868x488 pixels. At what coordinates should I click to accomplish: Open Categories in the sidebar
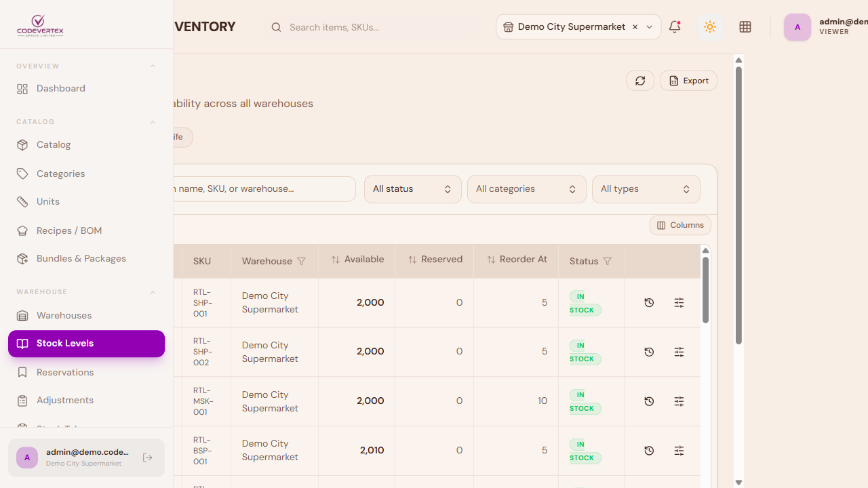pyautogui.click(x=86, y=174)
